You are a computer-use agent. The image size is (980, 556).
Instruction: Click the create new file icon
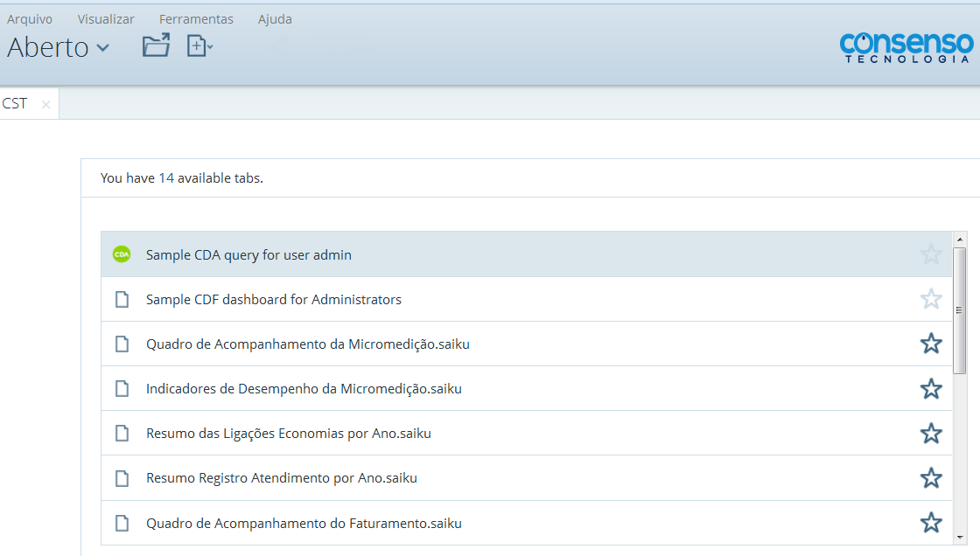pyautogui.click(x=196, y=45)
